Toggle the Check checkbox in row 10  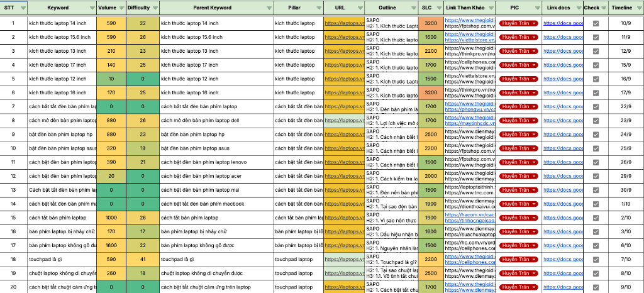[x=596, y=148]
